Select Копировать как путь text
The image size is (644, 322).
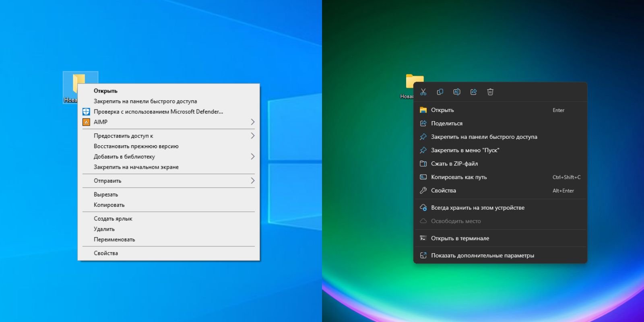pos(459,177)
